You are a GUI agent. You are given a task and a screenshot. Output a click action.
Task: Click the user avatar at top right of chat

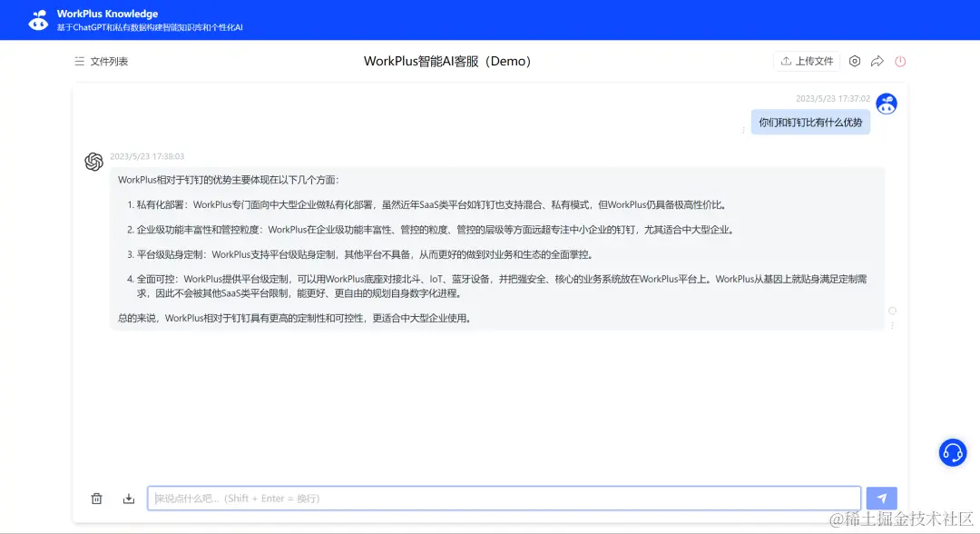[x=887, y=103]
